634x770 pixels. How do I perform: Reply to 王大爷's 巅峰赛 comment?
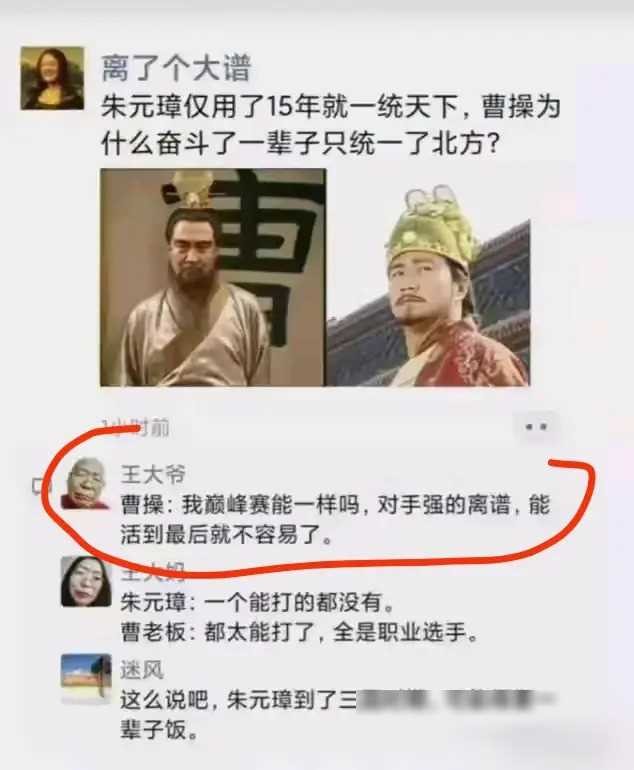click(x=335, y=520)
